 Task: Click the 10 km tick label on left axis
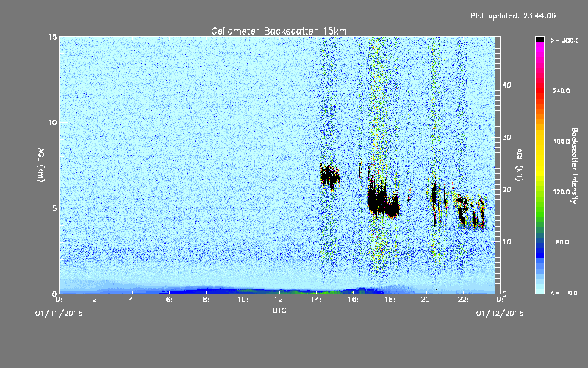coord(52,123)
